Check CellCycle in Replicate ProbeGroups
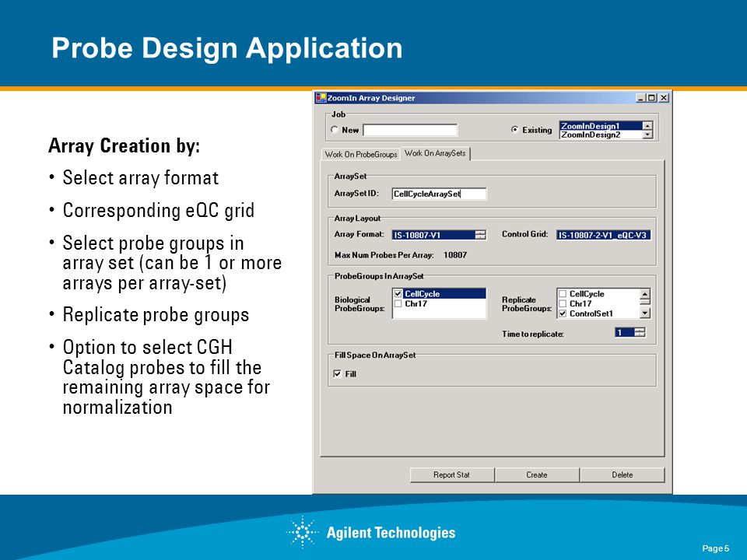 [x=563, y=294]
